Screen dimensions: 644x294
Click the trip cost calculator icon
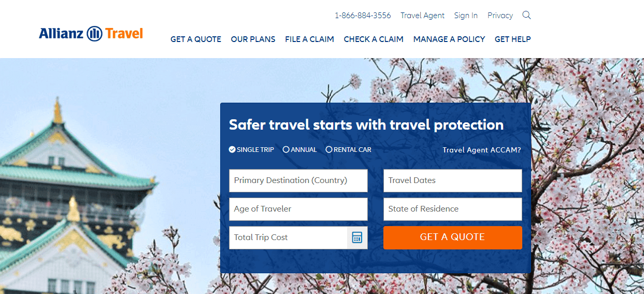click(357, 237)
